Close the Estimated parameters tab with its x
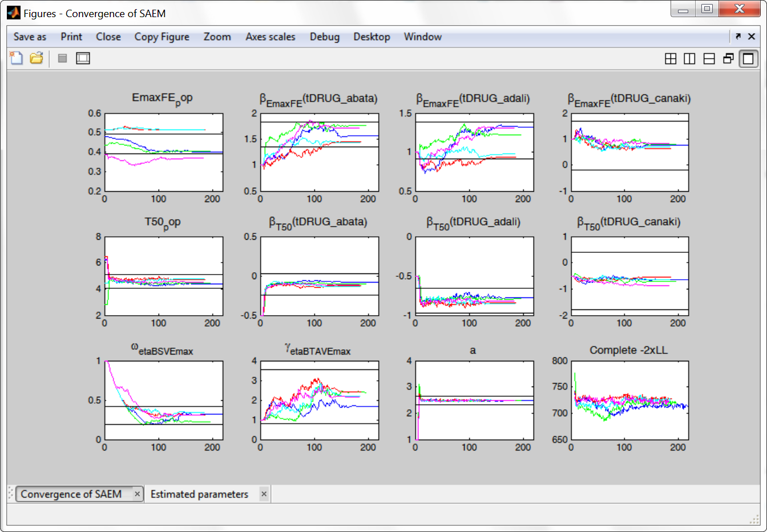The width and height of the screenshot is (767, 532). (263, 494)
